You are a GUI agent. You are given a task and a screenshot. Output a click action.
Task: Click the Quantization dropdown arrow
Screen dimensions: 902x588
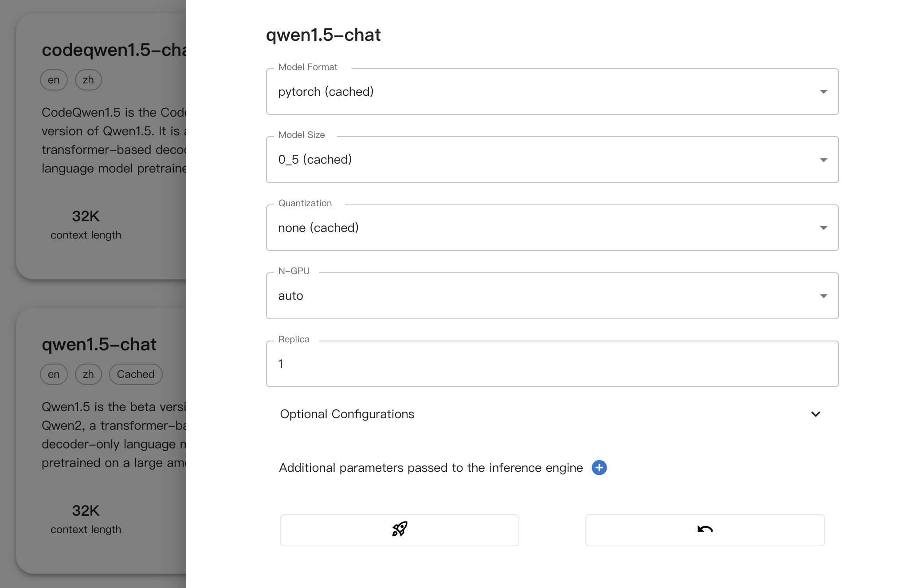click(x=824, y=228)
